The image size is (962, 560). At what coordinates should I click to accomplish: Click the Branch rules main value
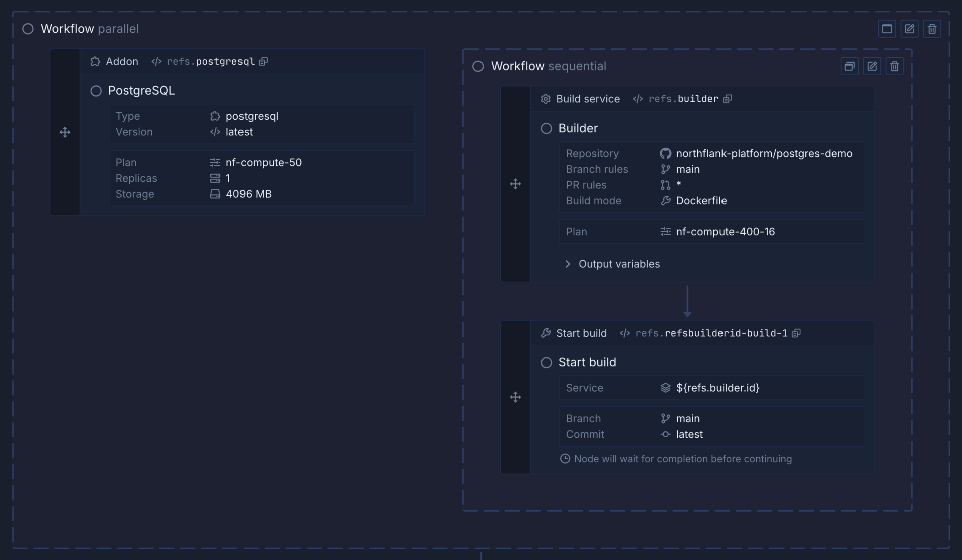688,169
